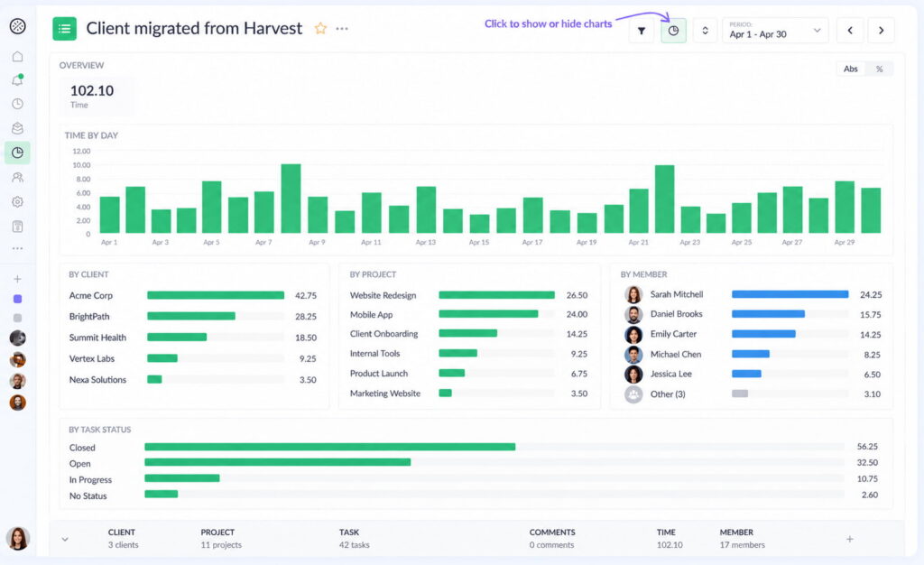The height and width of the screenshot is (565, 924).
Task: Select the purple square workspace in sidebar
Action: pyautogui.click(x=18, y=299)
